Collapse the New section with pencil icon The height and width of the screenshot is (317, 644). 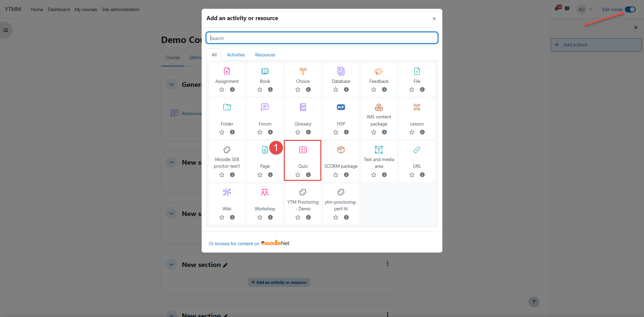click(x=172, y=265)
